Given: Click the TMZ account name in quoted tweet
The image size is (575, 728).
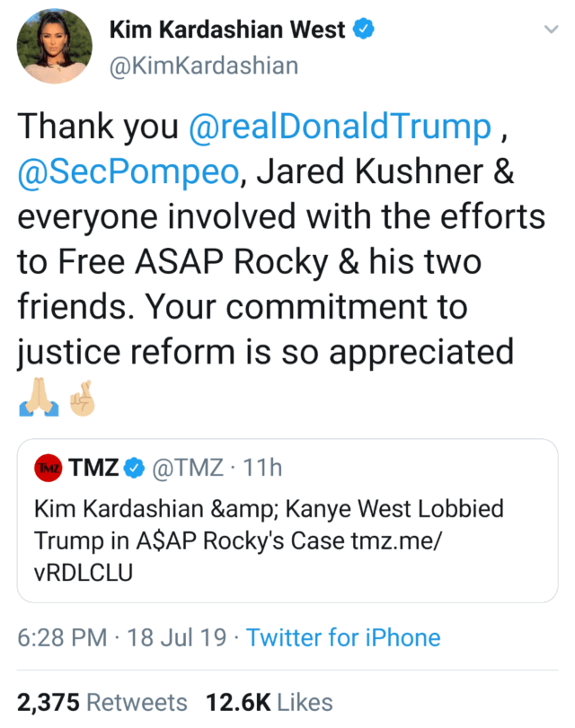Looking at the screenshot, I should [x=93, y=468].
